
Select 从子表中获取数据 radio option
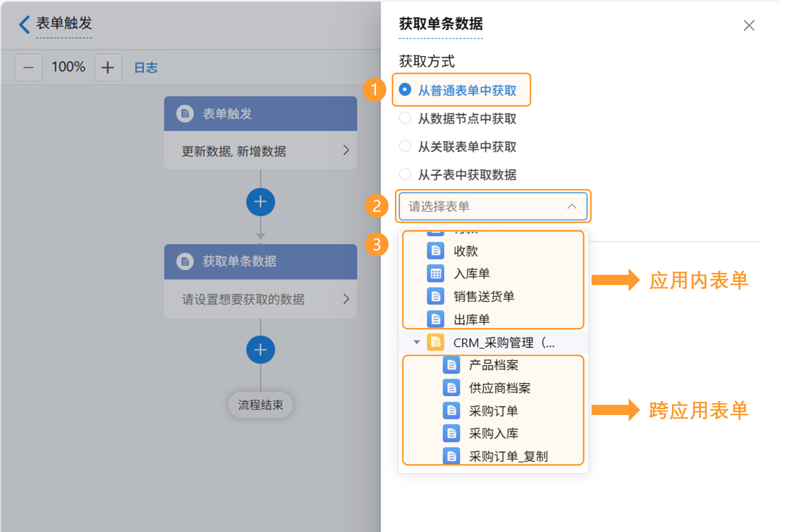[405, 174]
